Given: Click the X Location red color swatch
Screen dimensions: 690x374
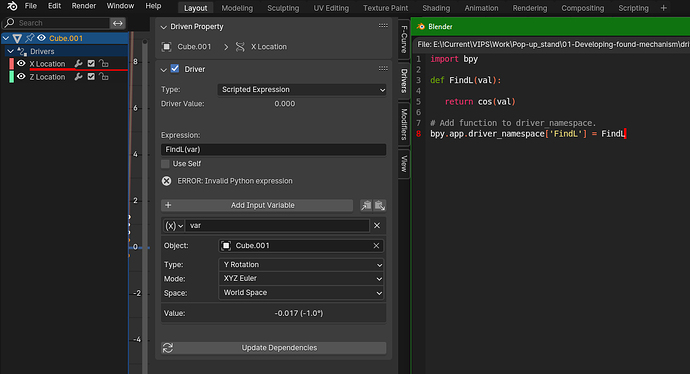Looking at the screenshot, I should click(x=11, y=64).
